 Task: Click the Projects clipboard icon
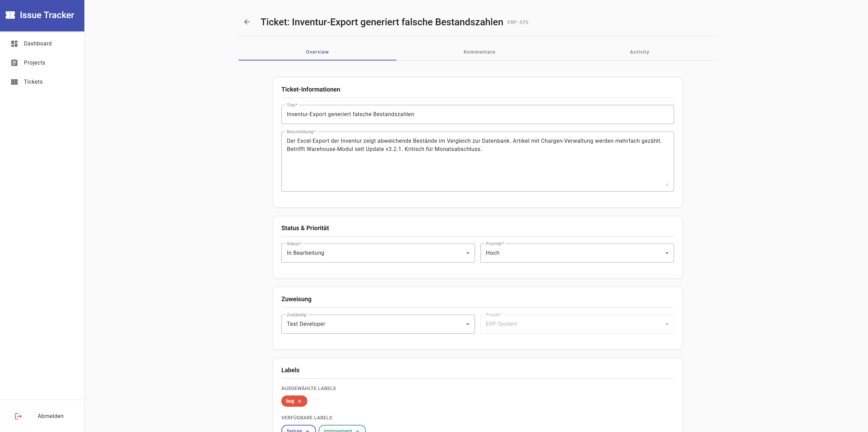pos(14,63)
